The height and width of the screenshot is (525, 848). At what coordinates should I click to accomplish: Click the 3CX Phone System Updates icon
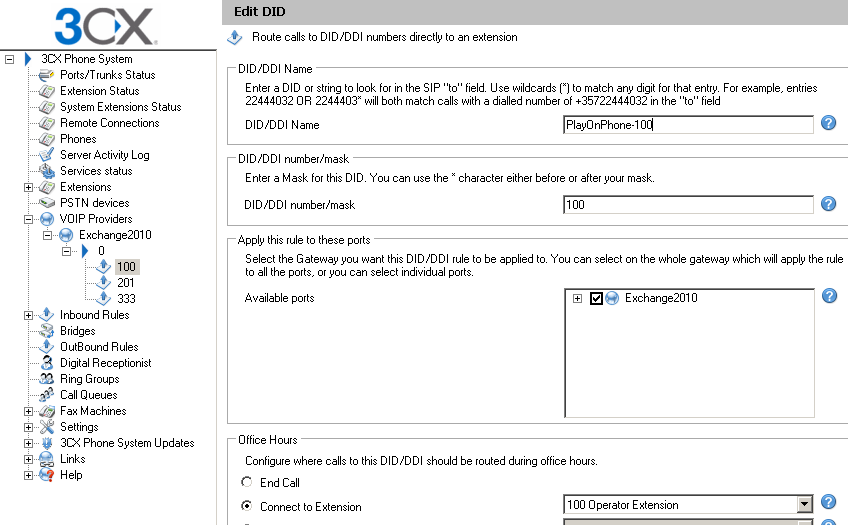47,443
